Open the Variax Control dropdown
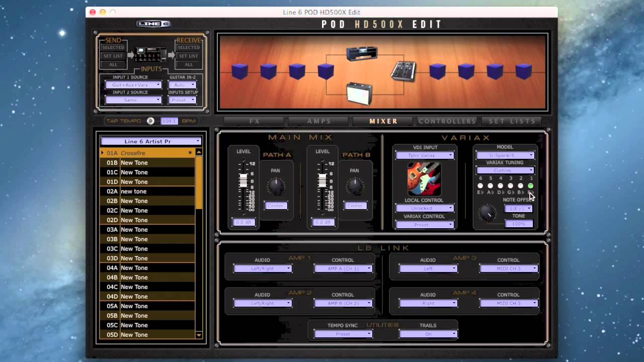The height and width of the screenshot is (362, 644). pos(424,225)
